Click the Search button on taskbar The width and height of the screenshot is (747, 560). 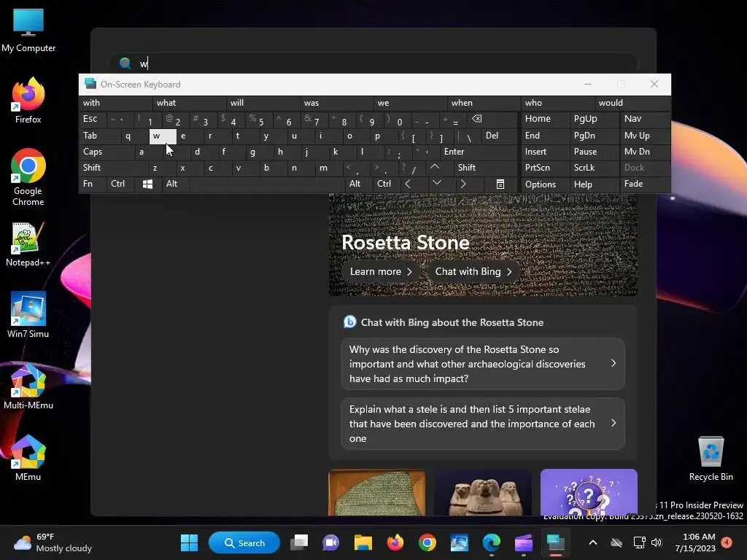coord(244,542)
